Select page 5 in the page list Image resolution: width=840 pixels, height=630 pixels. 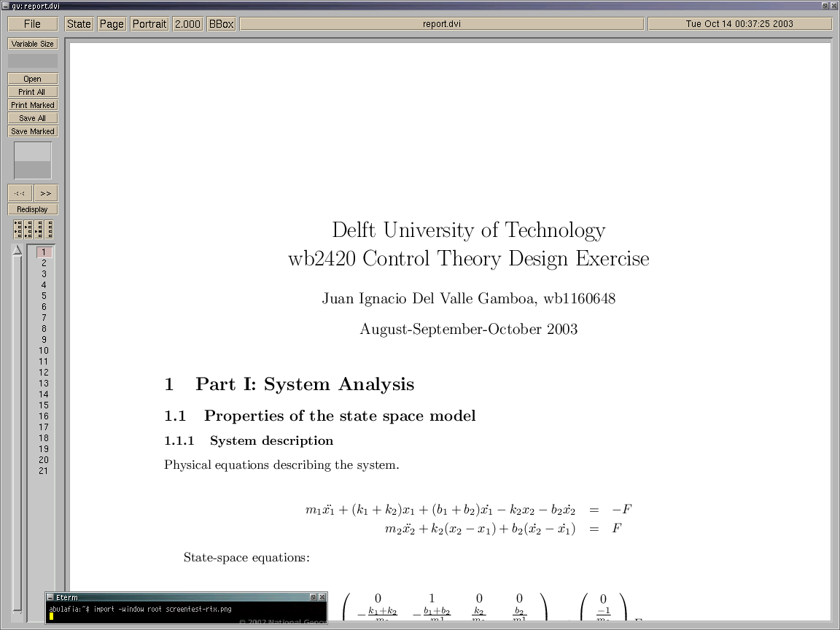pyautogui.click(x=44, y=296)
